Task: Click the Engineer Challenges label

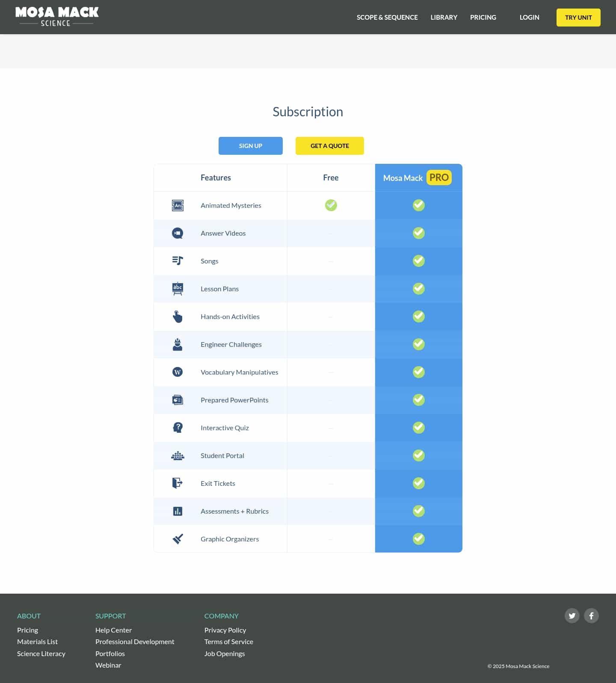Action: click(x=231, y=344)
